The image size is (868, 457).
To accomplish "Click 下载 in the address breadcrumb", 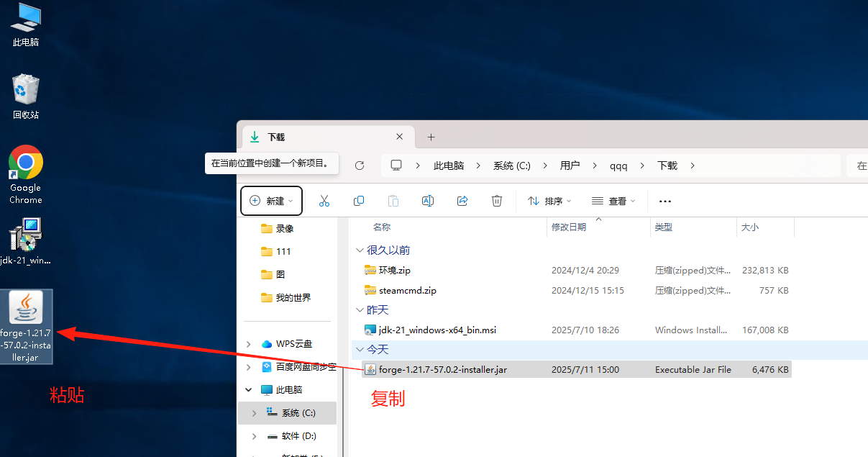I will click(x=667, y=166).
